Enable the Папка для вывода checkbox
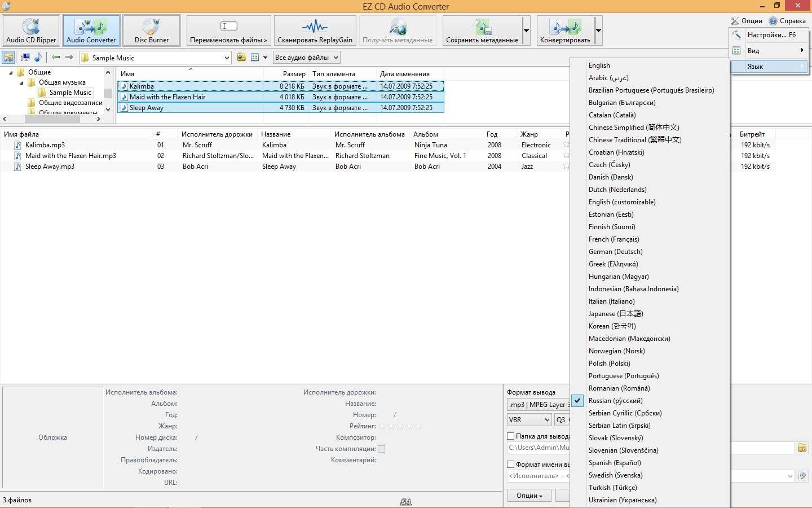The height and width of the screenshot is (508, 812). coord(510,436)
